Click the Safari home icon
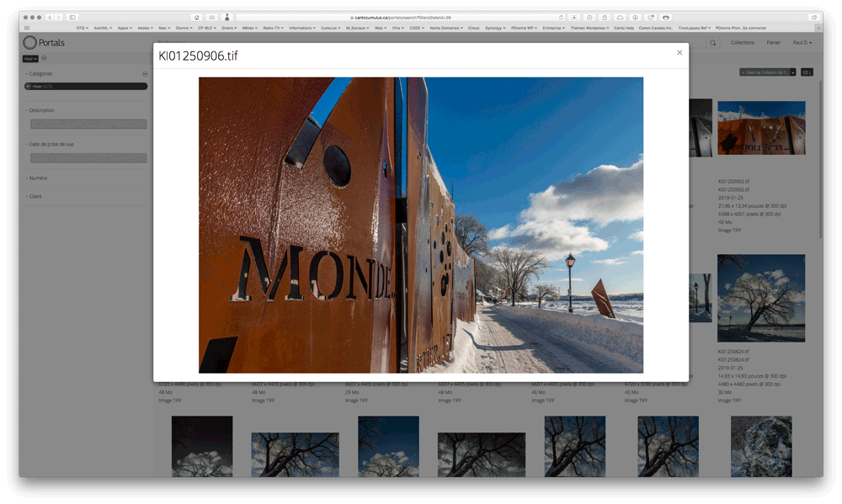This screenshot has width=842, height=504. [196, 18]
